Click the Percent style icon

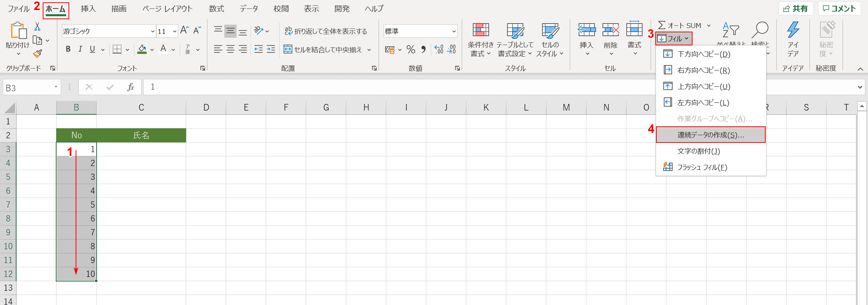(x=411, y=49)
